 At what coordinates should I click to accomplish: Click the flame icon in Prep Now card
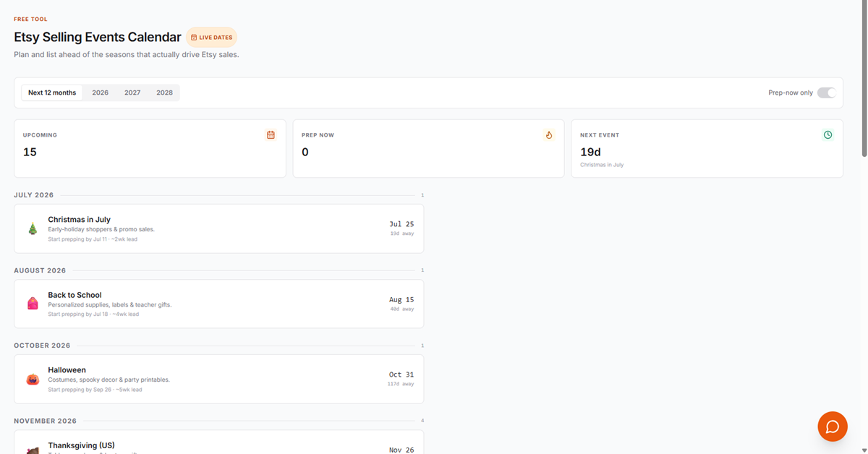point(549,135)
